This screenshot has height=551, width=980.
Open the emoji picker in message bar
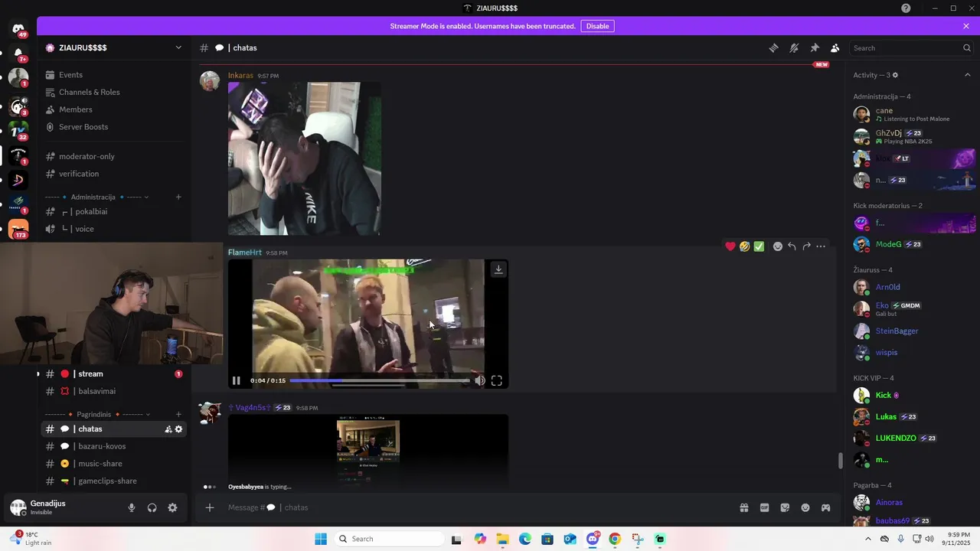(805, 507)
